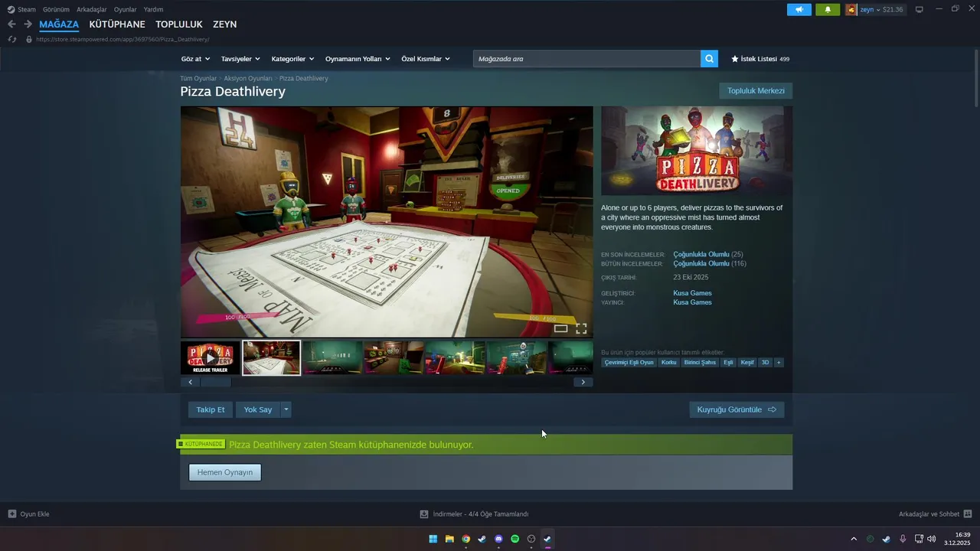Viewport: 980px width, 551px height.
Task: Toggle Big Picture mode icon
Action: pyautogui.click(x=920, y=9)
